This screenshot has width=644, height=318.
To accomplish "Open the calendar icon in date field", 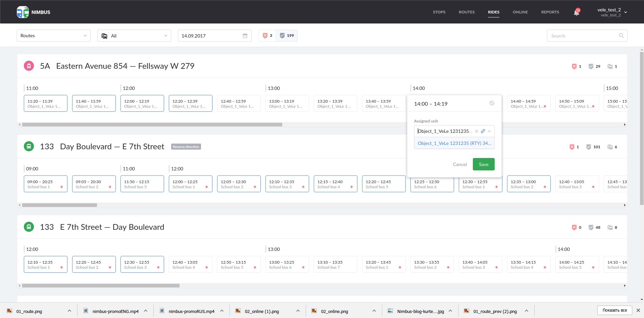I will [x=245, y=36].
